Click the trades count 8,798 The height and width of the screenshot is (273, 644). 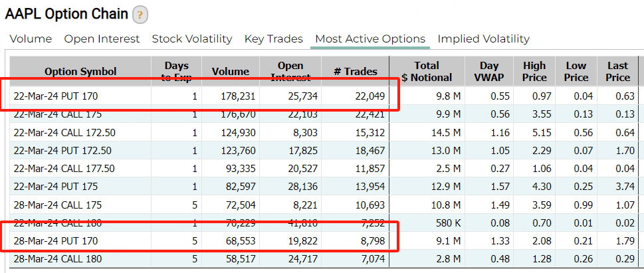pos(374,241)
